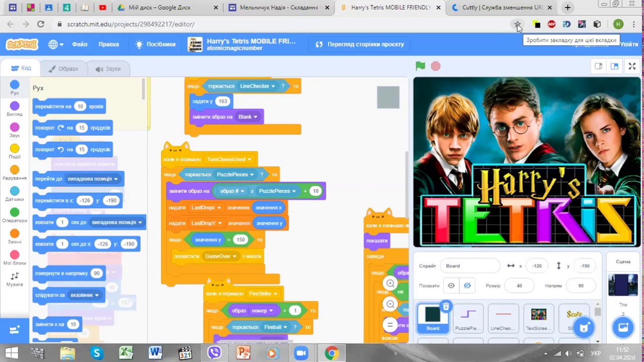Click the перемістити на 10 кроків block
Image resolution: width=644 pixels, height=362 pixels.
(69, 107)
